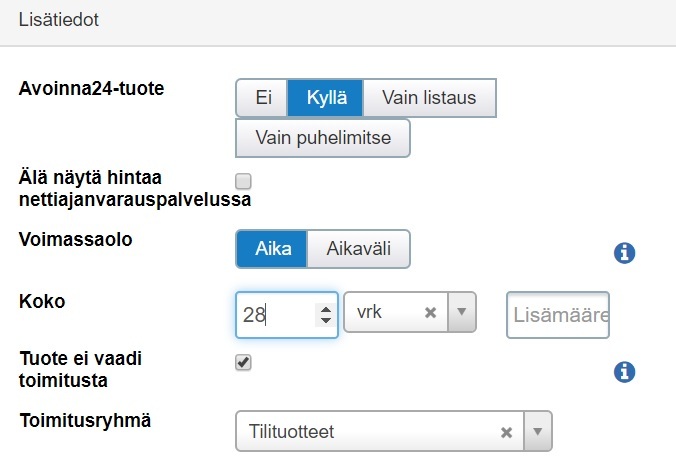Clear the vrk unit selection
The width and height of the screenshot is (676, 468).
point(430,313)
